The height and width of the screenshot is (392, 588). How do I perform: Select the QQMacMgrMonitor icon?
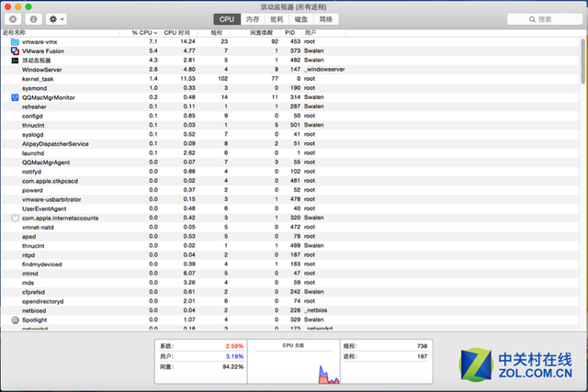coord(15,97)
